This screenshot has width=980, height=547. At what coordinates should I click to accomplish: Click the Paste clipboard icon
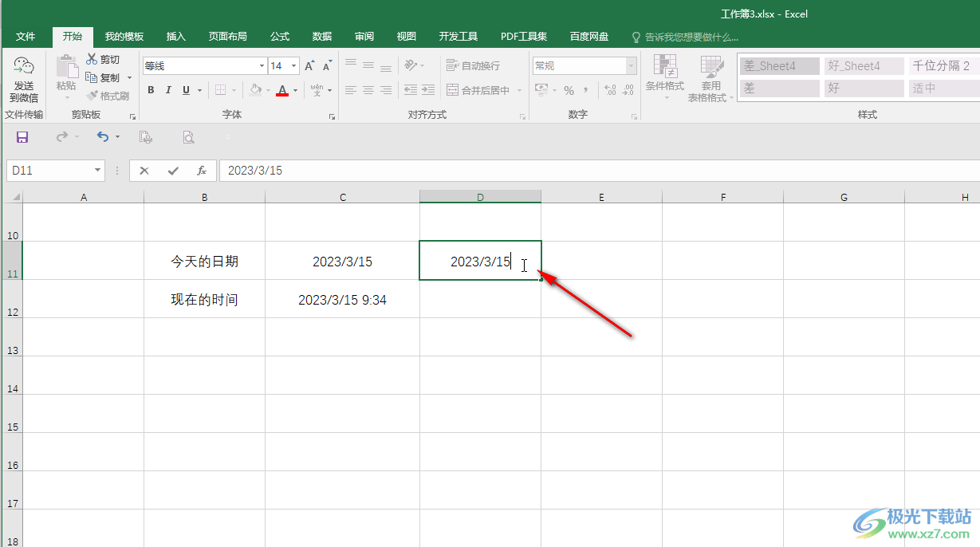(x=67, y=66)
